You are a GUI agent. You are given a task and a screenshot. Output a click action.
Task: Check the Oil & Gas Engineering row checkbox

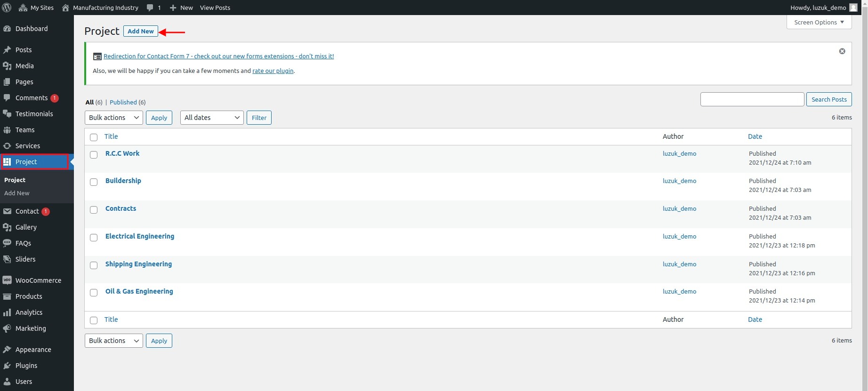coord(94,293)
